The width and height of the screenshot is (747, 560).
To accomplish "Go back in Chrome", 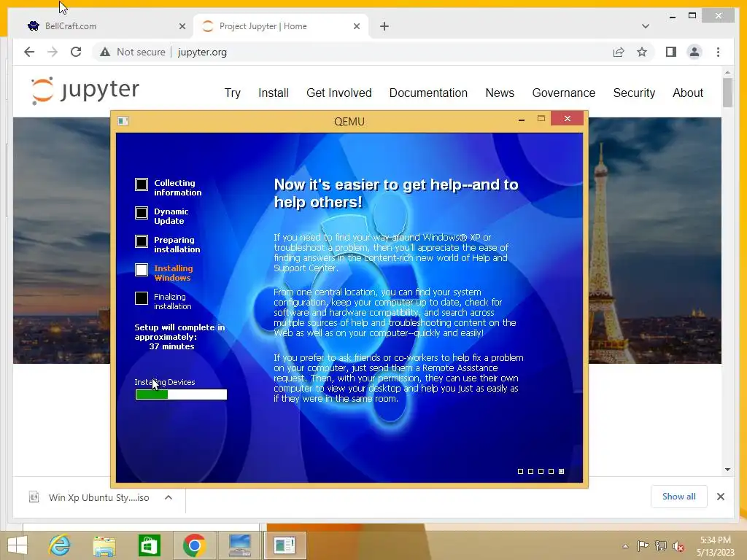I will pos(29,52).
